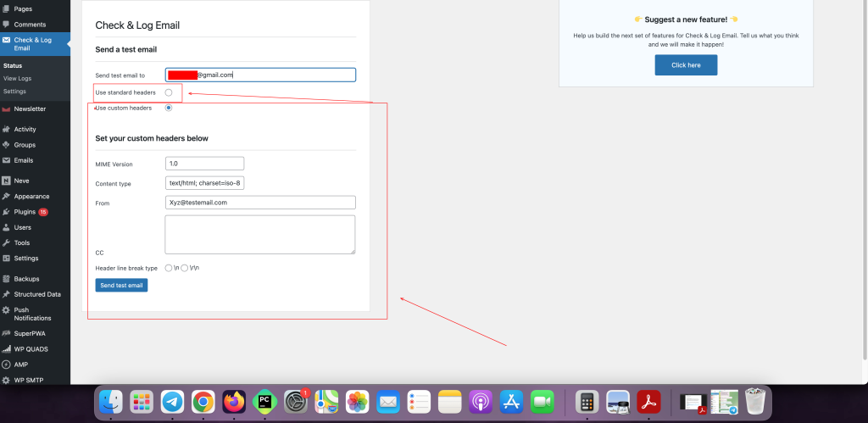Click the main Settings sliders icon in sidebar
The image size is (868, 423).
[6, 259]
